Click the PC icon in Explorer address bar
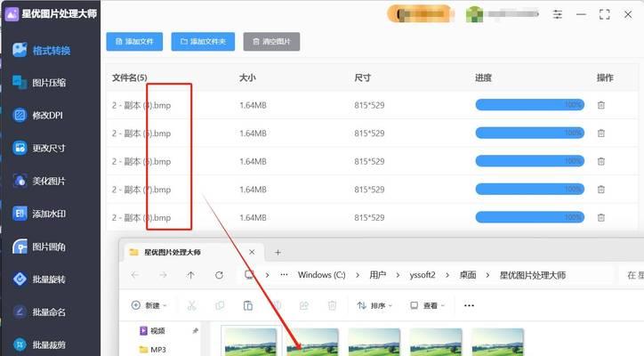Viewport: 644px width, 356px height. [249, 275]
